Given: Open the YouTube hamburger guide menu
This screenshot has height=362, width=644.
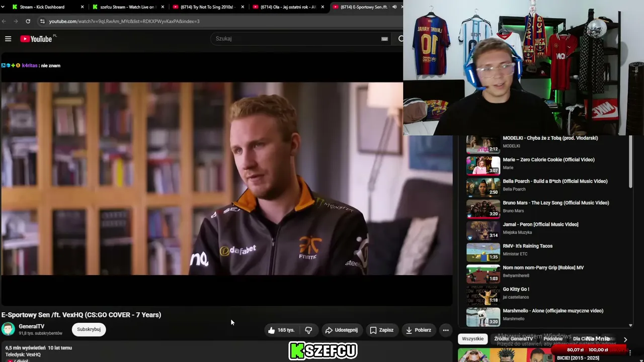Looking at the screenshot, I should click(x=8, y=39).
